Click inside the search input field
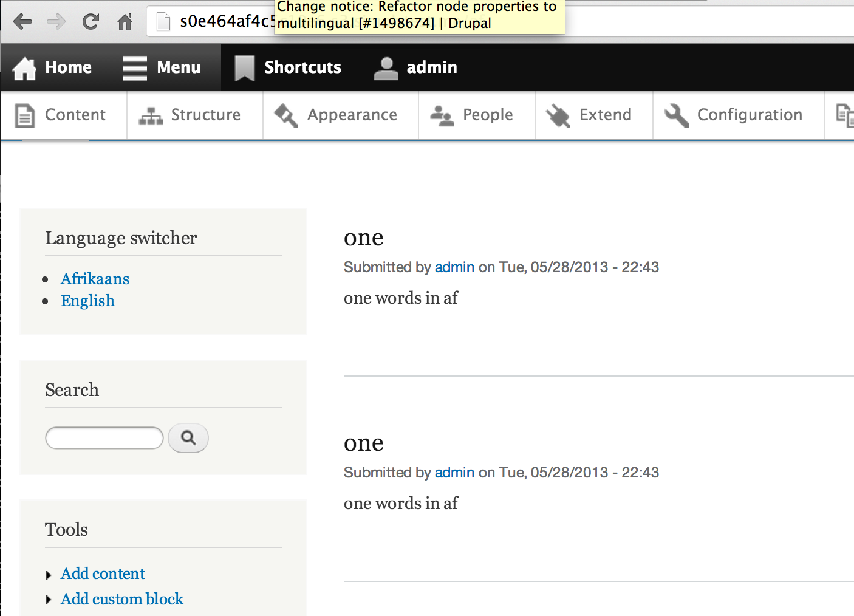Image resolution: width=854 pixels, height=616 pixels. click(103, 437)
